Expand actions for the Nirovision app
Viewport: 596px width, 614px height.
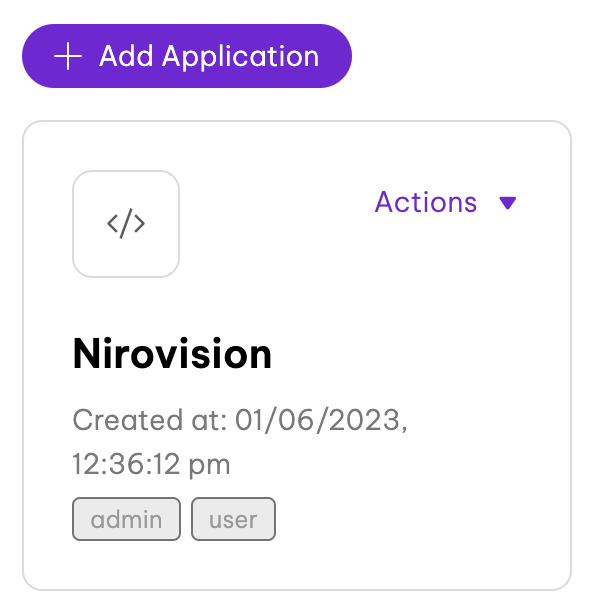click(x=446, y=202)
